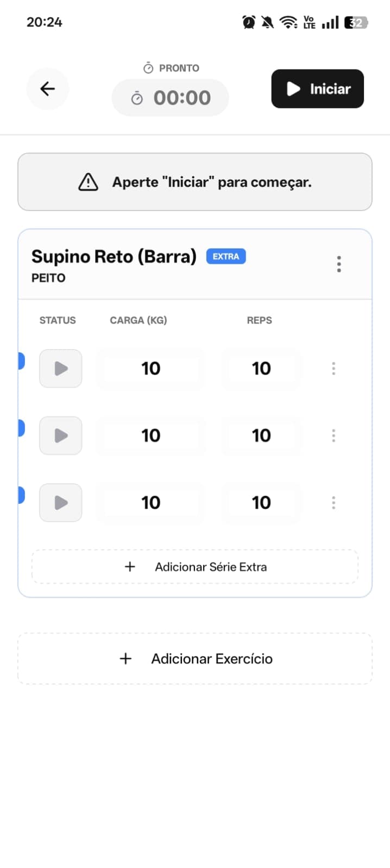This screenshot has height=868, width=390.
Task: Open third set more options menu
Action: pos(334,503)
